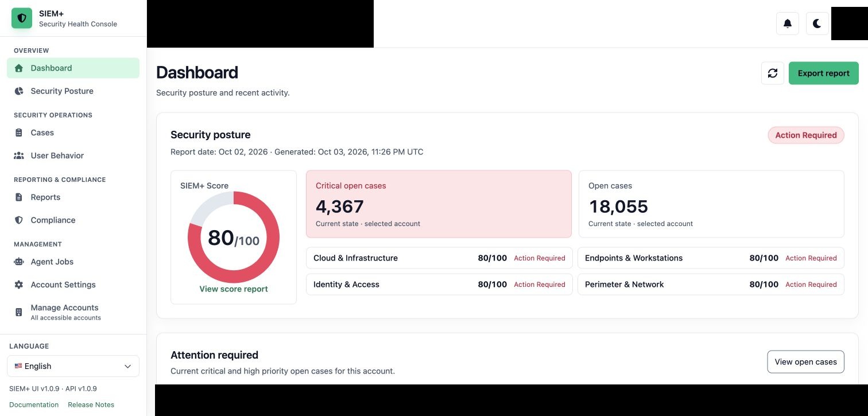This screenshot has height=416, width=868.
Task: Click the Action Required status badge
Action: click(x=806, y=135)
